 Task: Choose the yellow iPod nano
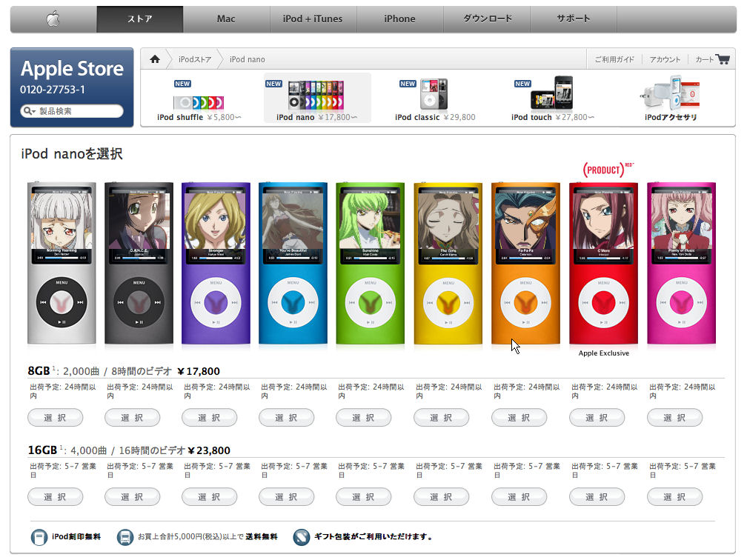448,263
